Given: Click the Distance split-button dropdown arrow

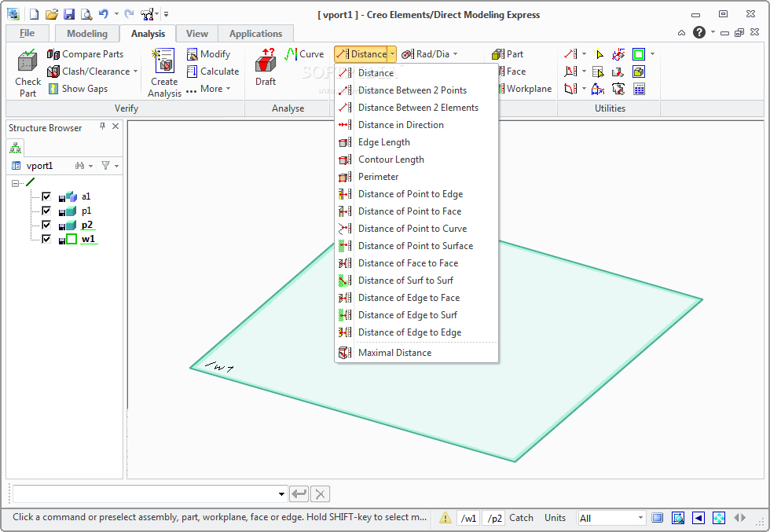Looking at the screenshot, I should tap(392, 54).
